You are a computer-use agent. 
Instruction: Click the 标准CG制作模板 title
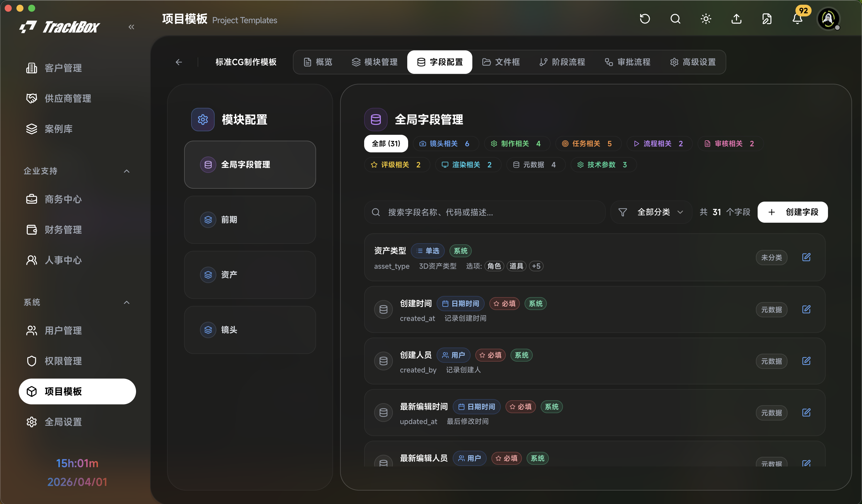pos(246,62)
